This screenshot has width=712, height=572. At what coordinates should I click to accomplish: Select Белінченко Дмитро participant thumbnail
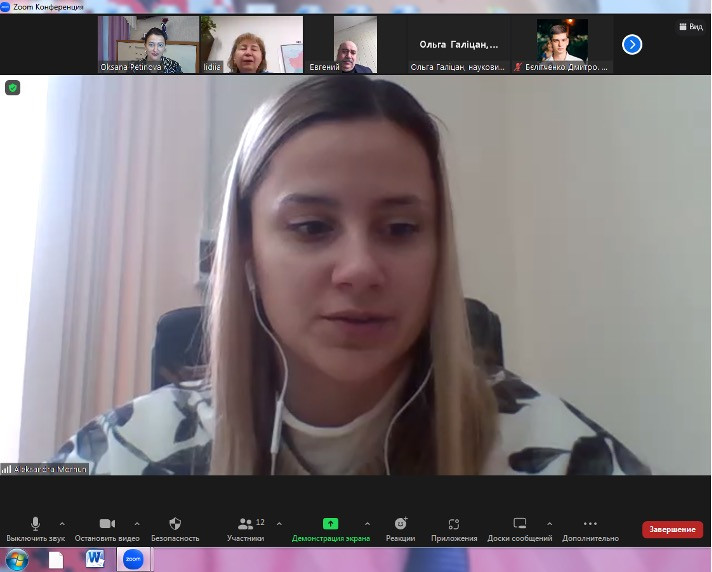point(562,44)
